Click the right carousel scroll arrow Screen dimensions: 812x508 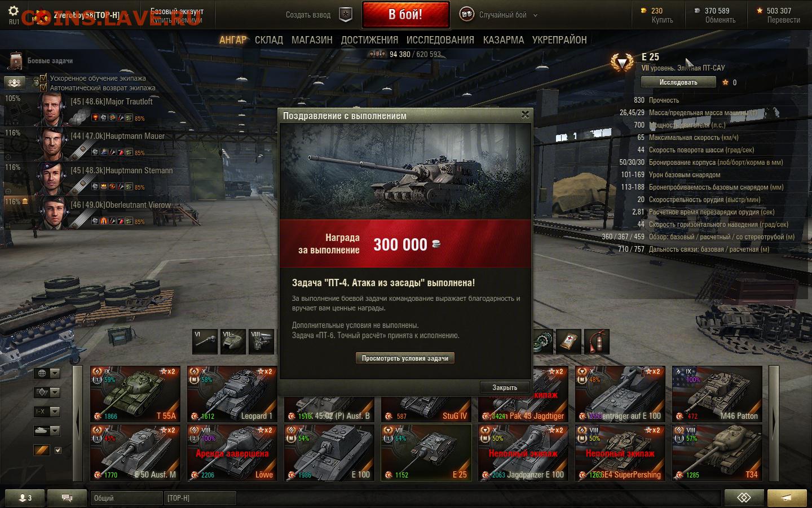774,421
